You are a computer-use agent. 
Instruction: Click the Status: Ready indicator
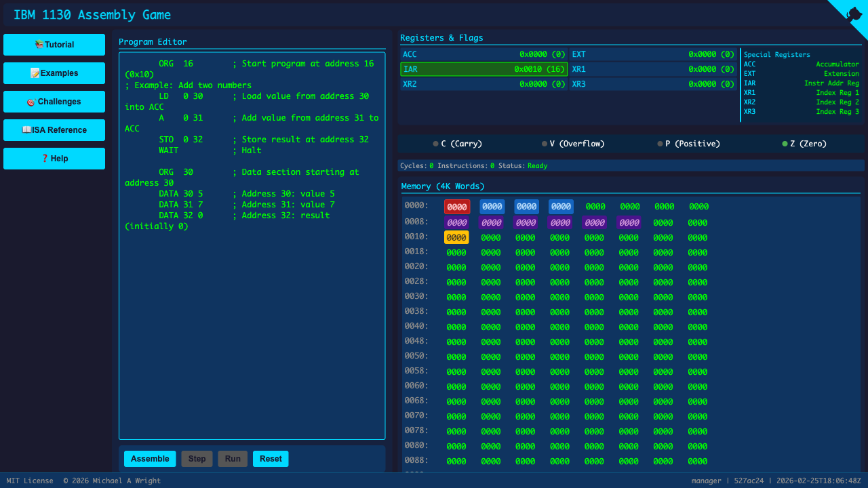pos(523,165)
